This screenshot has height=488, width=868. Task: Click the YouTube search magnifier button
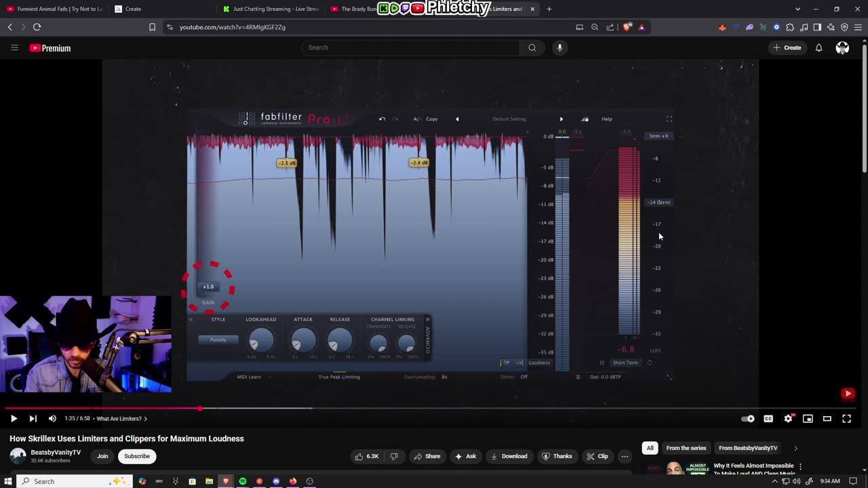point(532,47)
